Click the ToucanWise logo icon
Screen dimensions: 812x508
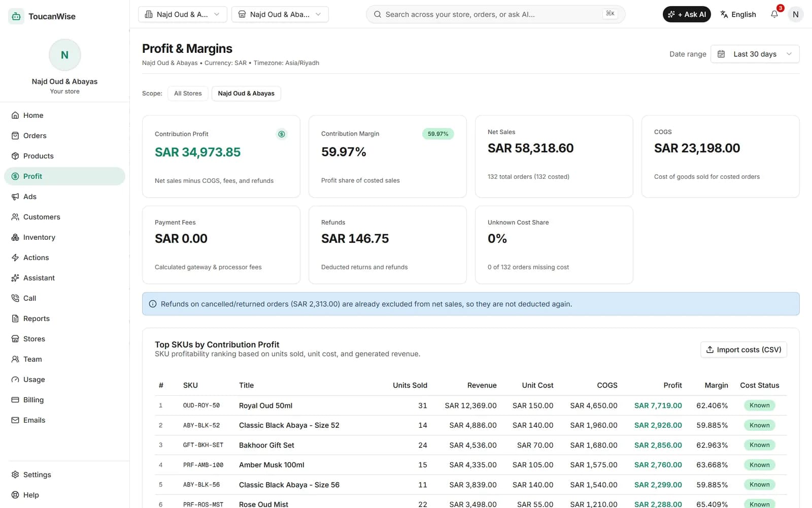pos(16,16)
